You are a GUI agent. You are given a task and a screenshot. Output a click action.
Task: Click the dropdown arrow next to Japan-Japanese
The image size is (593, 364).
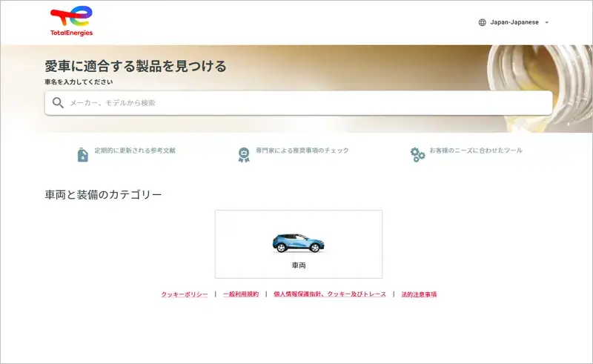pyautogui.click(x=546, y=23)
